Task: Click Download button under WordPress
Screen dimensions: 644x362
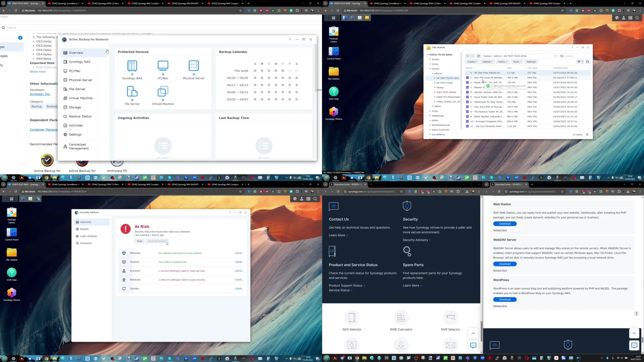Action: click(505, 299)
